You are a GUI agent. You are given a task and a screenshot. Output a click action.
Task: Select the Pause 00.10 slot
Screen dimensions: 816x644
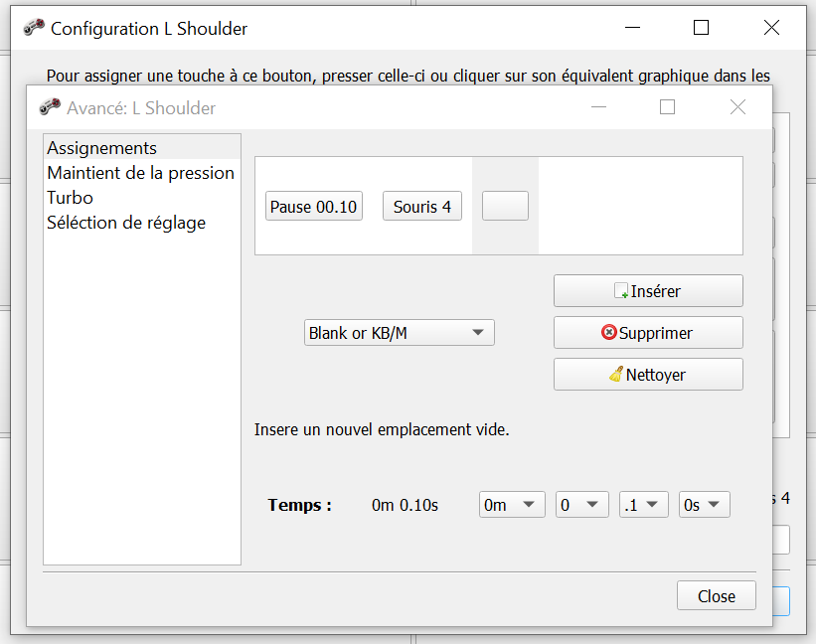coord(314,207)
